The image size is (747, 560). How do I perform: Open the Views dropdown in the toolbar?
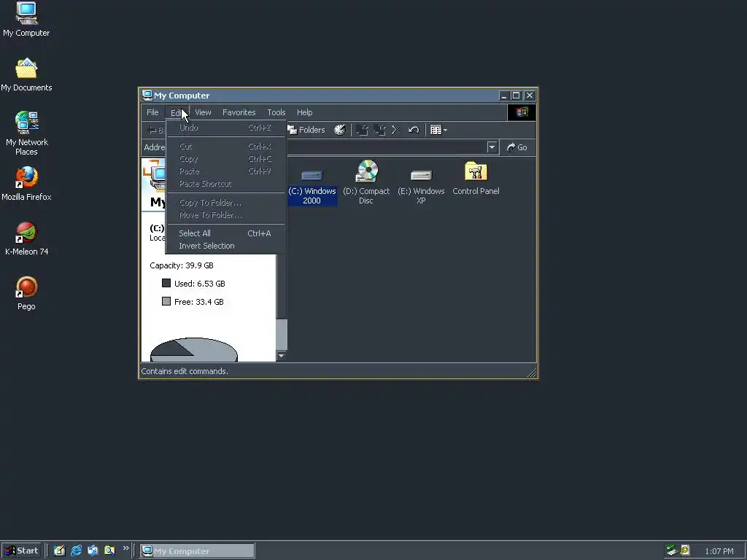click(x=438, y=130)
